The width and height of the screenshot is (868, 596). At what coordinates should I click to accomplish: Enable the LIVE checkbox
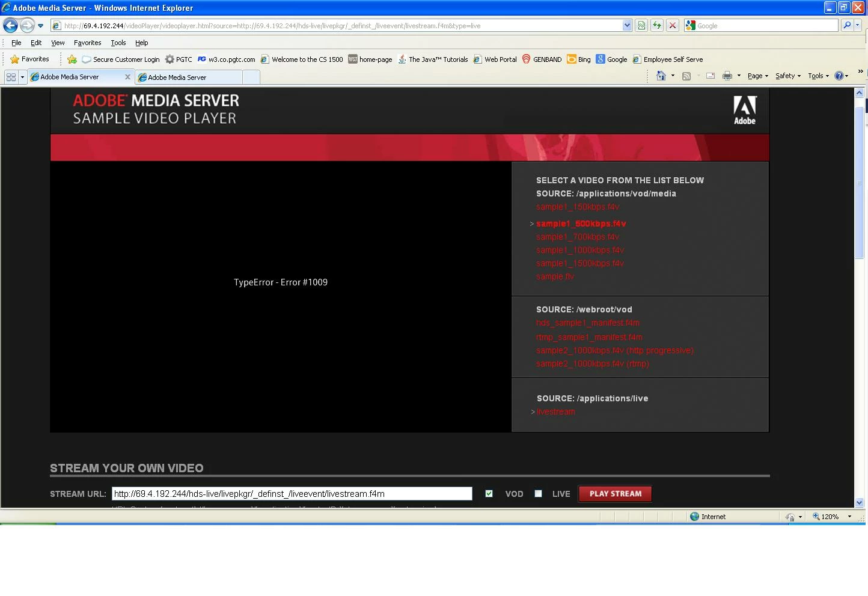tap(538, 494)
